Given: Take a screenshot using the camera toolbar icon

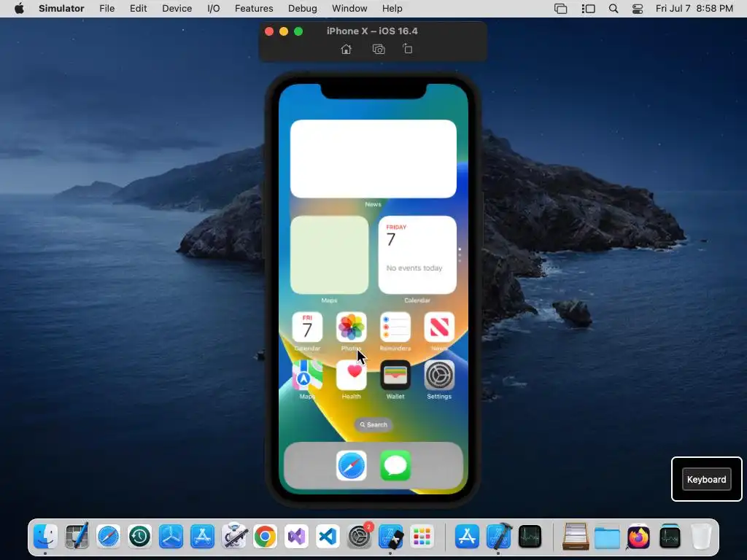Looking at the screenshot, I should coord(379,49).
